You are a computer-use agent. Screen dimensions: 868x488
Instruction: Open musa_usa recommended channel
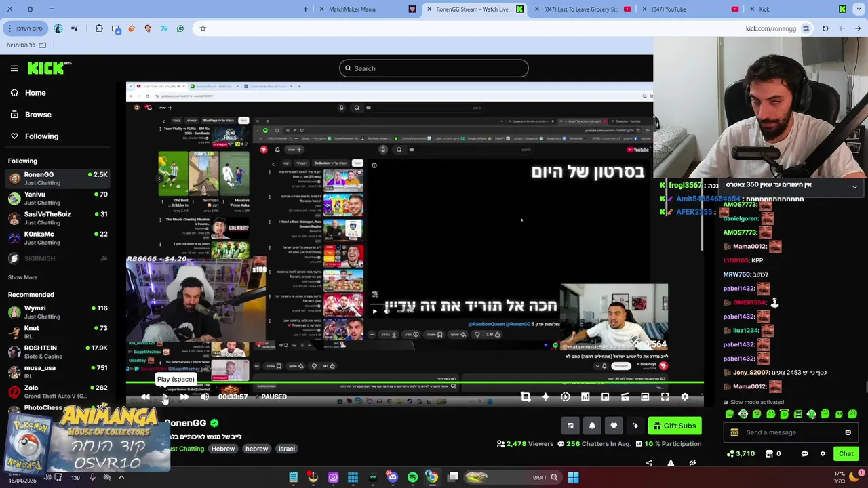pyautogui.click(x=58, y=371)
